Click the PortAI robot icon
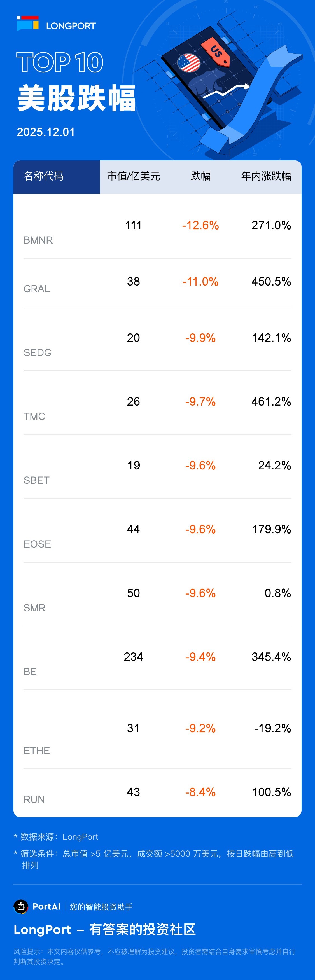Image resolution: width=315 pixels, height=980 pixels. [x=20, y=907]
